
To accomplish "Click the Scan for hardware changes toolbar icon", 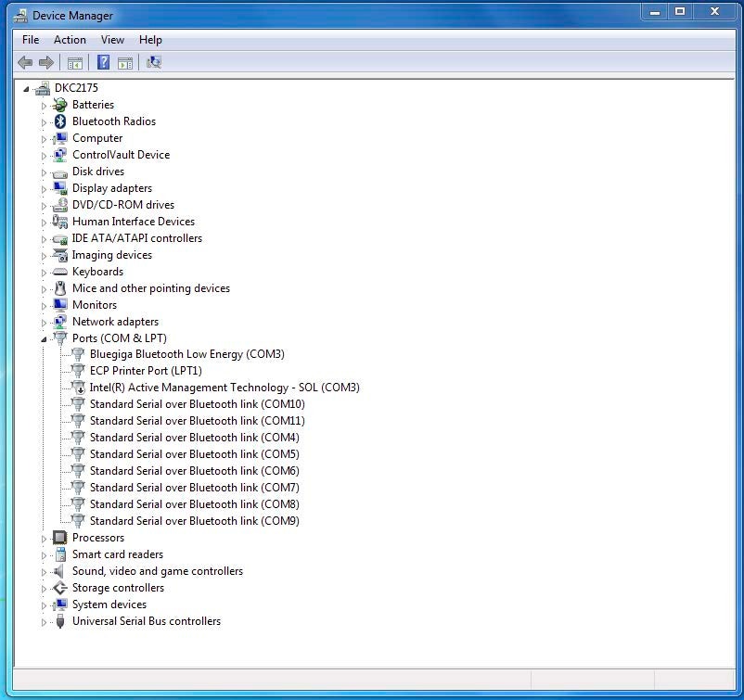I will (155, 62).
